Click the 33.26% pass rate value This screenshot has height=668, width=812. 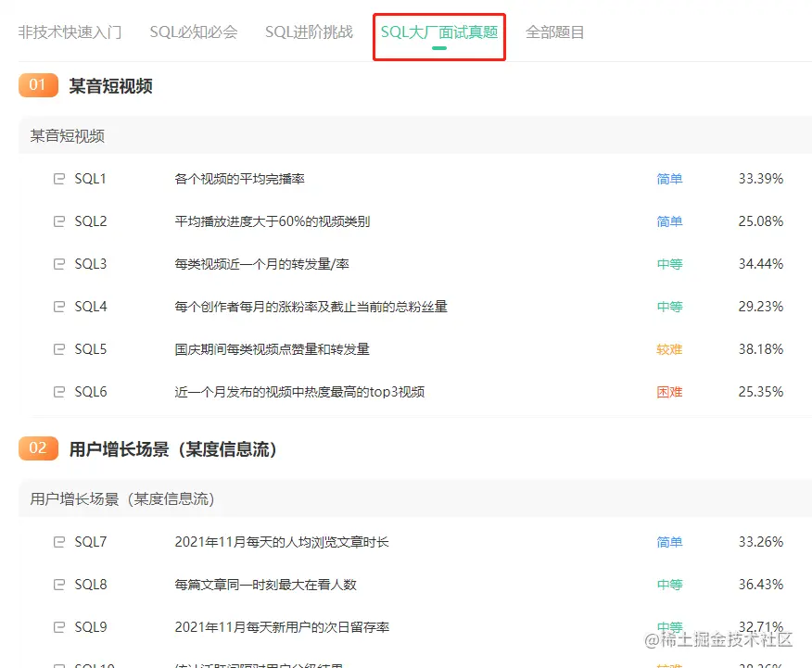[x=761, y=542]
